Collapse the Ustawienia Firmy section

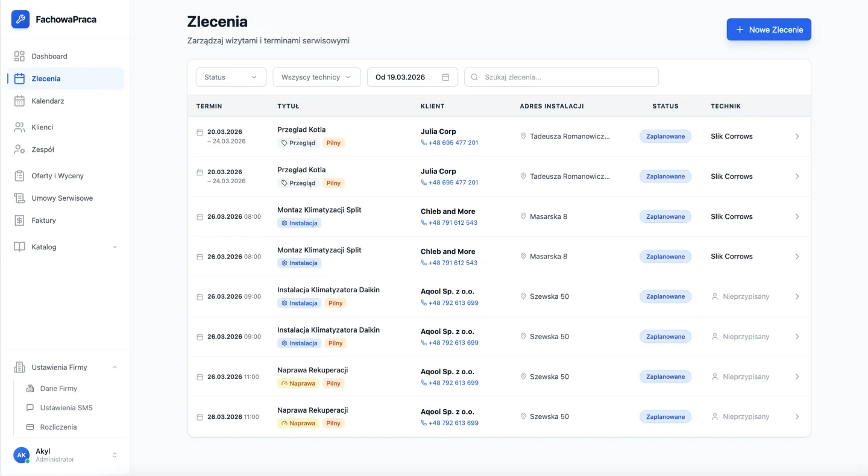tap(115, 368)
